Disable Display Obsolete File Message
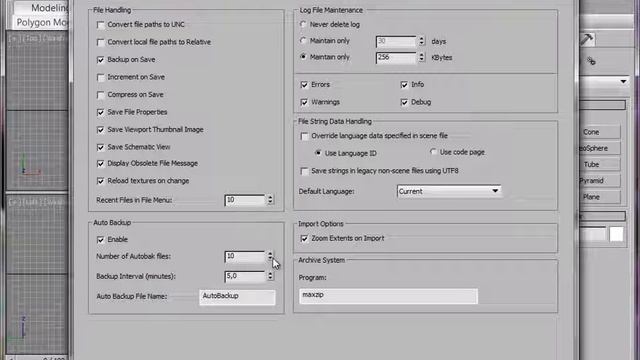The height and width of the screenshot is (360, 640). pyautogui.click(x=100, y=164)
